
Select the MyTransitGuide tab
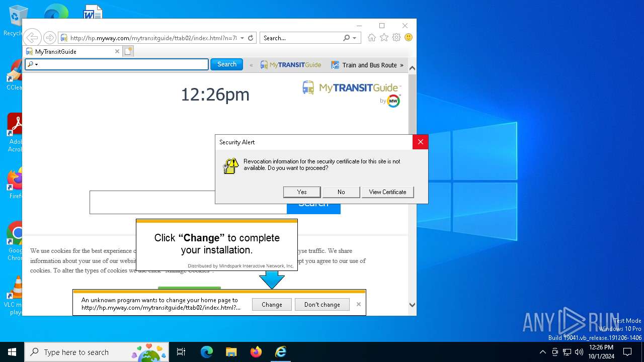click(x=73, y=51)
